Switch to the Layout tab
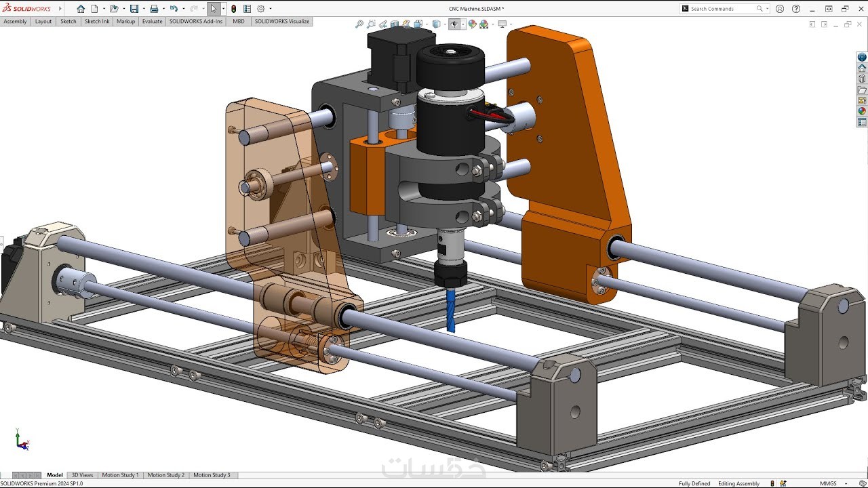Viewport: 868px width, 488px height. tap(43, 22)
